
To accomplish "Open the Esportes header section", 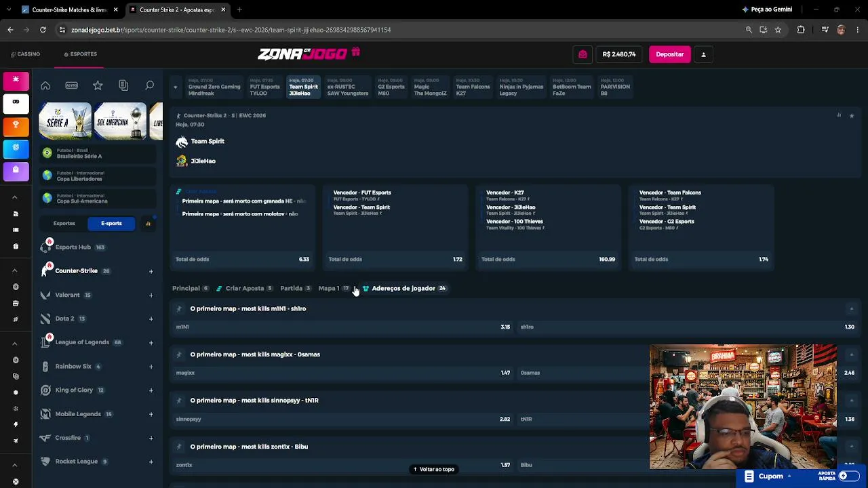I will [80, 54].
